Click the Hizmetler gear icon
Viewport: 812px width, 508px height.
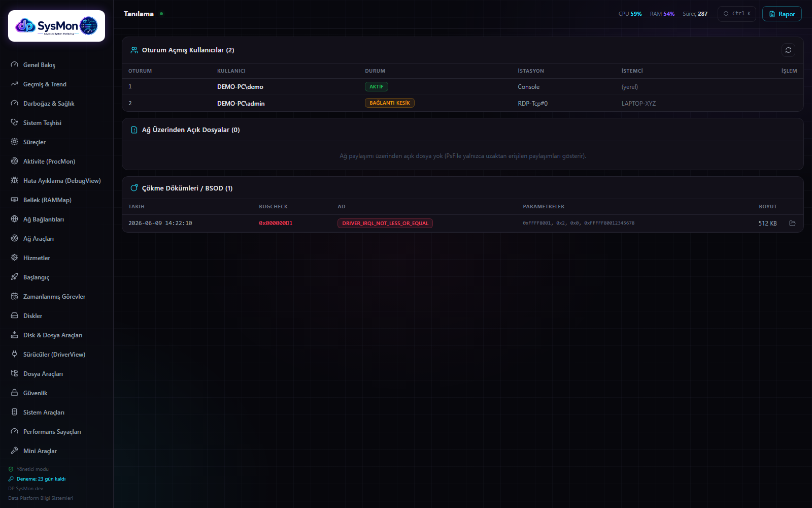[x=14, y=258]
